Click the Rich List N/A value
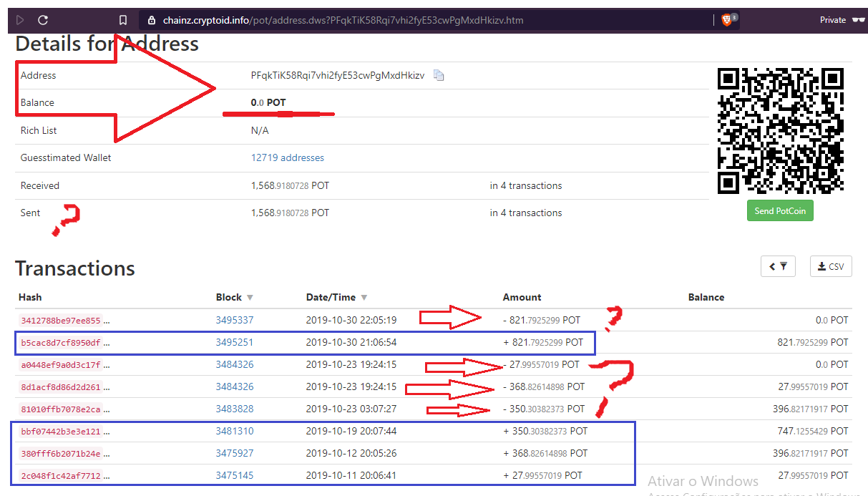 (x=260, y=130)
